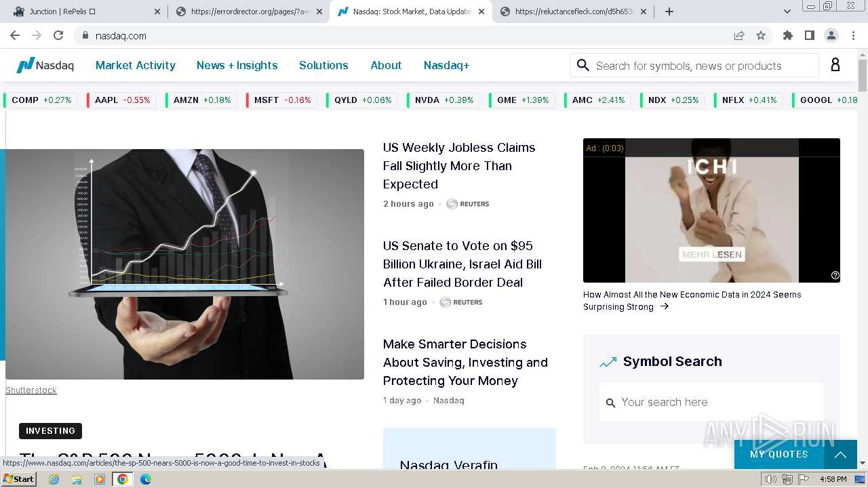Close the Junction | RePelis tab
This screenshot has height=488, width=868.
[157, 12]
